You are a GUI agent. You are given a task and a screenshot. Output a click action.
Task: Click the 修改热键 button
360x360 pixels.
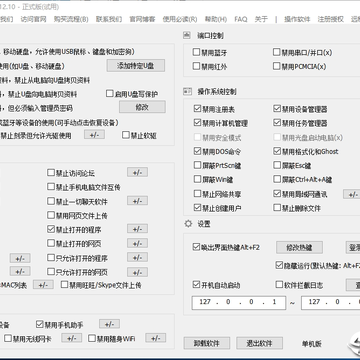[x=299, y=247]
